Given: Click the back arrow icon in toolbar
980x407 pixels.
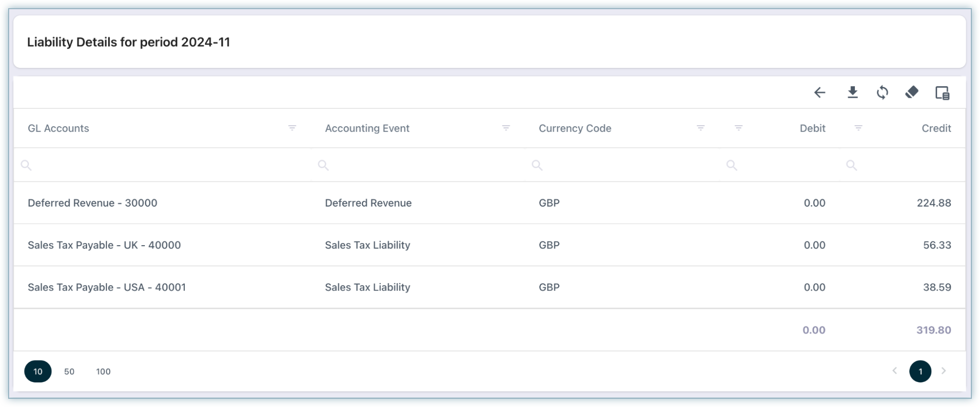Looking at the screenshot, I should (819, 92).
